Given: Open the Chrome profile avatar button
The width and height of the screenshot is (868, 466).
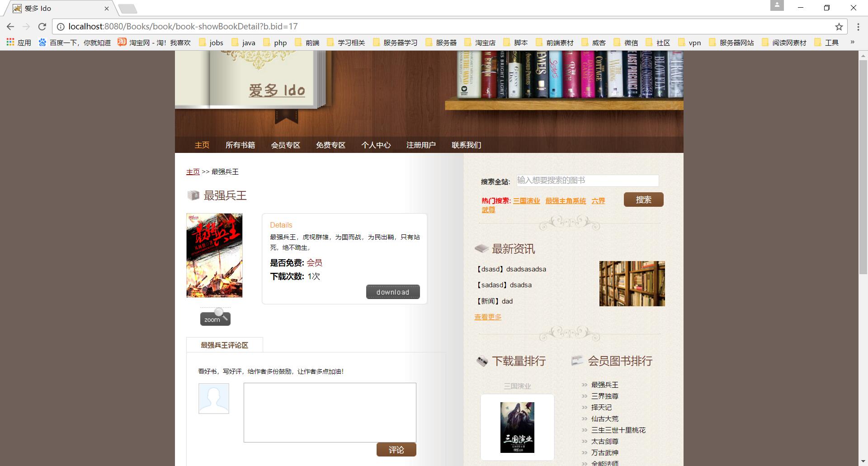Looking at the screenshot, I should point(777,5).
